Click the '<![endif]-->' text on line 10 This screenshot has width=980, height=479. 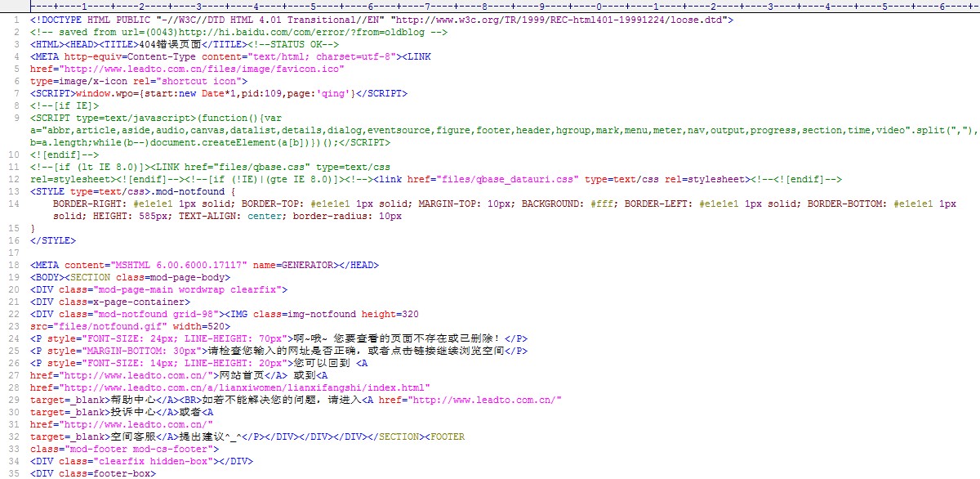[x=65, y=154]
